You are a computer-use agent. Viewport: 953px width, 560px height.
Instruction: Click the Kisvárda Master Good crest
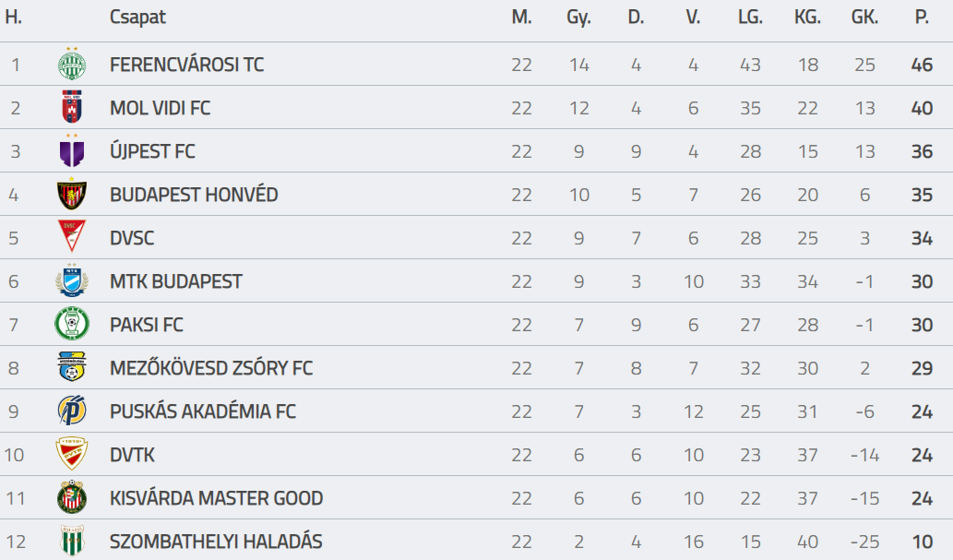coord(72,497)
